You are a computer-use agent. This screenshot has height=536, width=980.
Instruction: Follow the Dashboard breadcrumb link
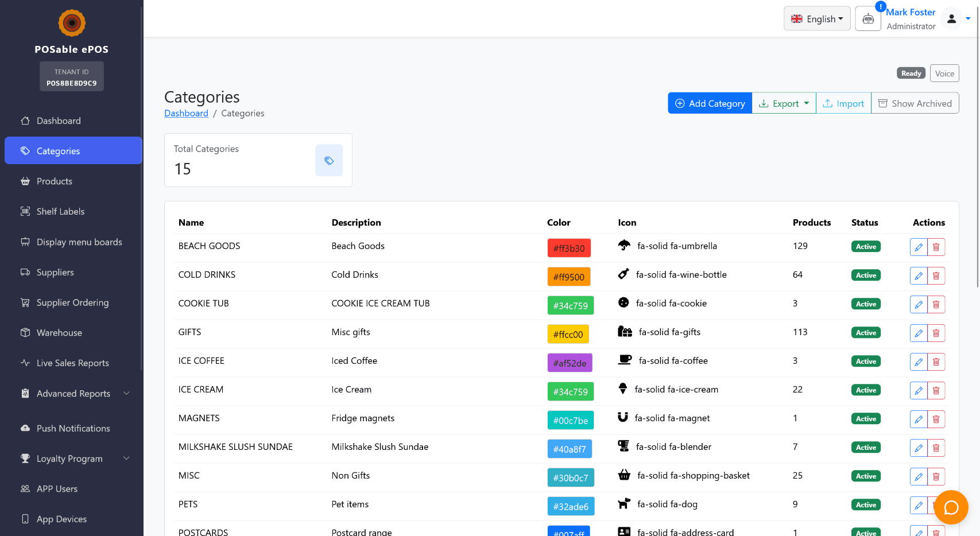(x=186, y=114)
